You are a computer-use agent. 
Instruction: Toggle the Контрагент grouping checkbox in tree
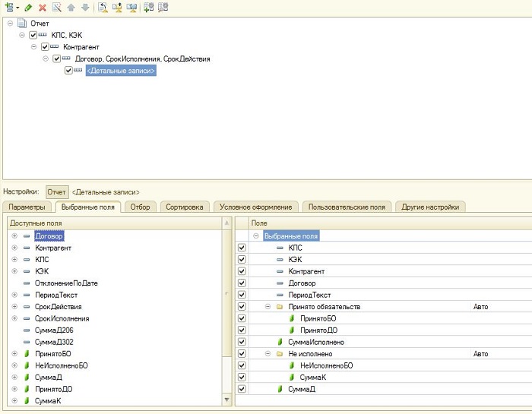coord(45,47)
